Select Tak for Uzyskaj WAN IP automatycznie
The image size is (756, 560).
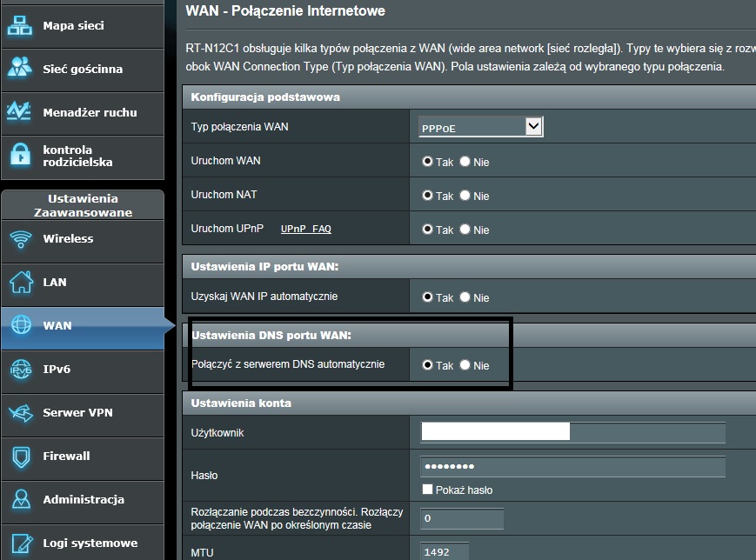pos(427,297)
